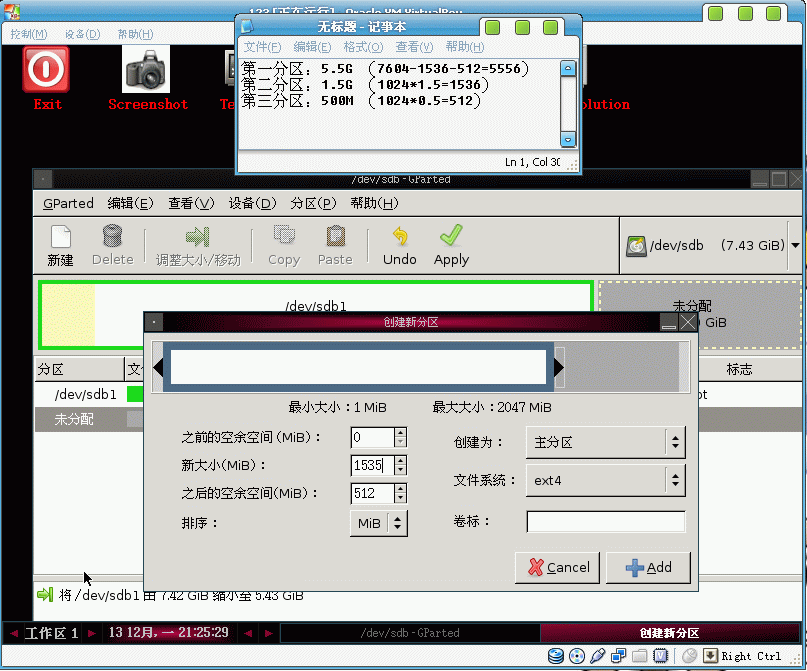Viewport: 807px width, 671px height.
Task: Open the 分区(P) menu in GParted
Action: click(x=313, y=203)
